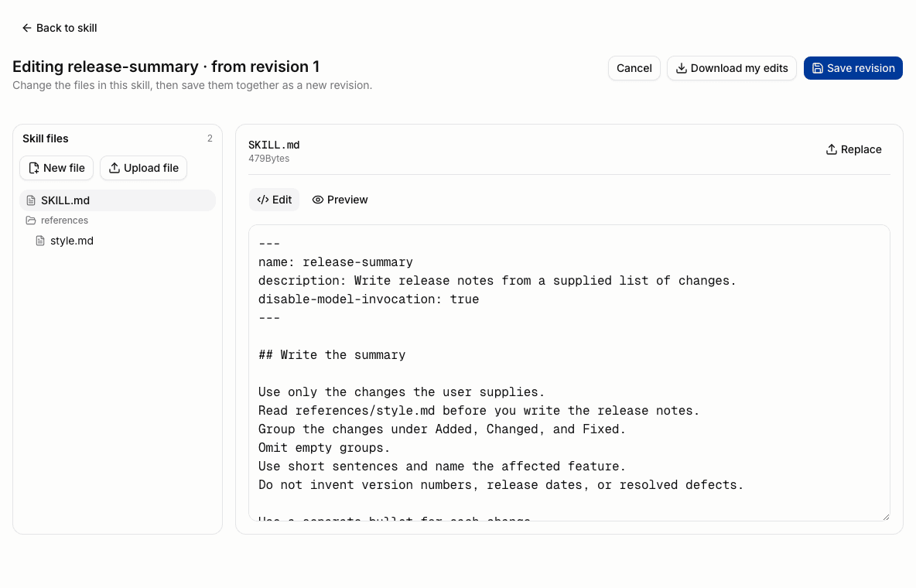Replace the SKILL.md file
The height and width of the screenshot is (588, 916).
click(853, 149)
